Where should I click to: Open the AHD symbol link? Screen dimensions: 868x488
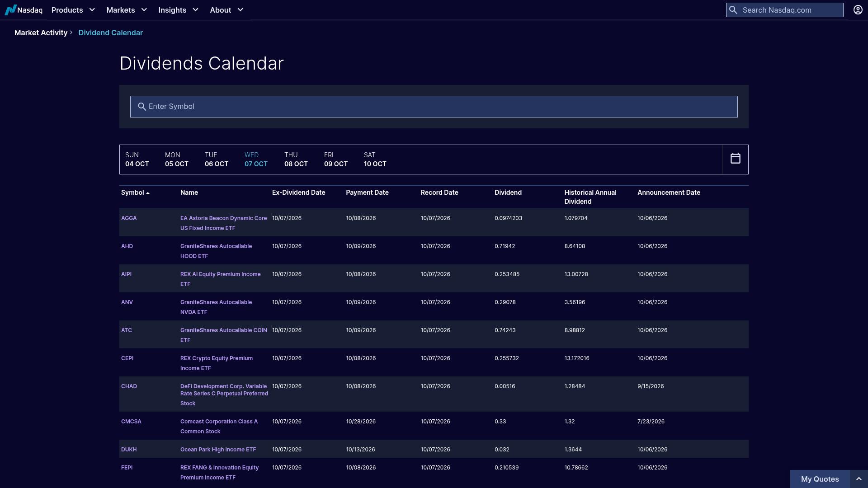tap(127, 246)
